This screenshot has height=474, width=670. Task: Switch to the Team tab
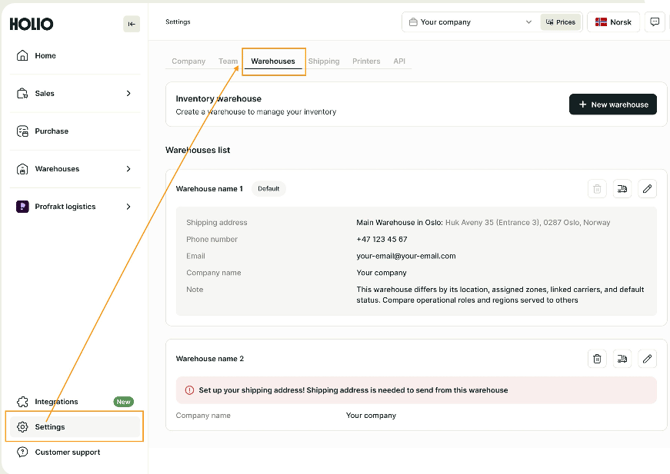tap(228, 61)
